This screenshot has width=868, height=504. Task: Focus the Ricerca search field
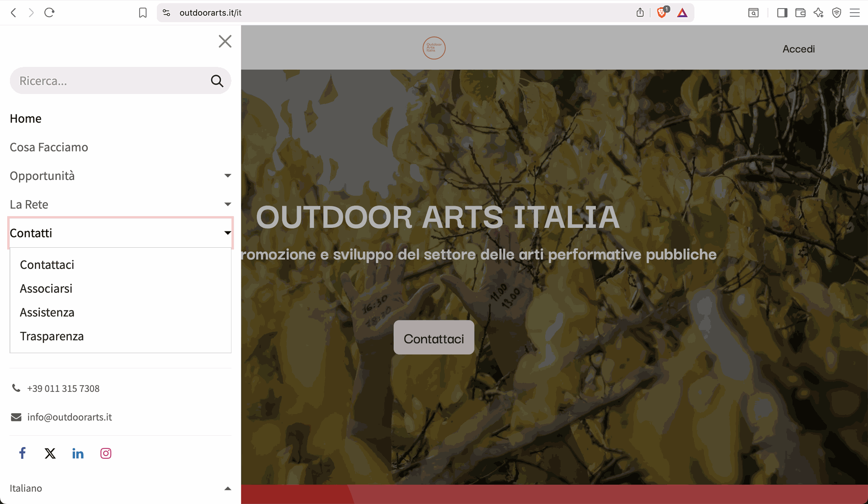108,81
